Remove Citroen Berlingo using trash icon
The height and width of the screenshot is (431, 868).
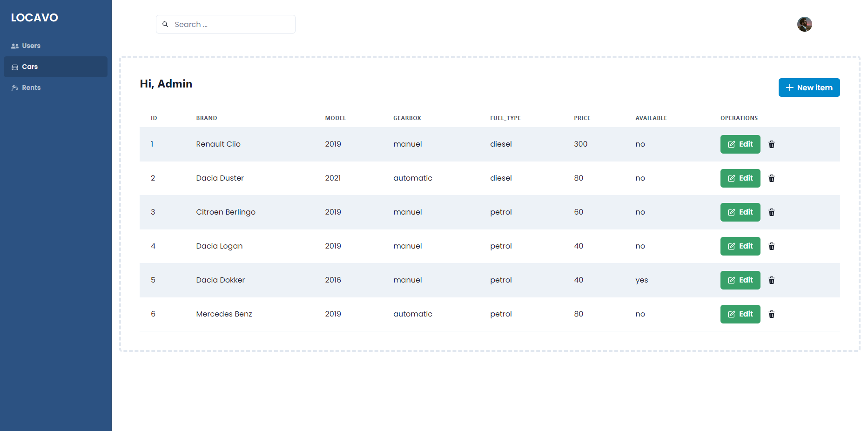(772, 212)
